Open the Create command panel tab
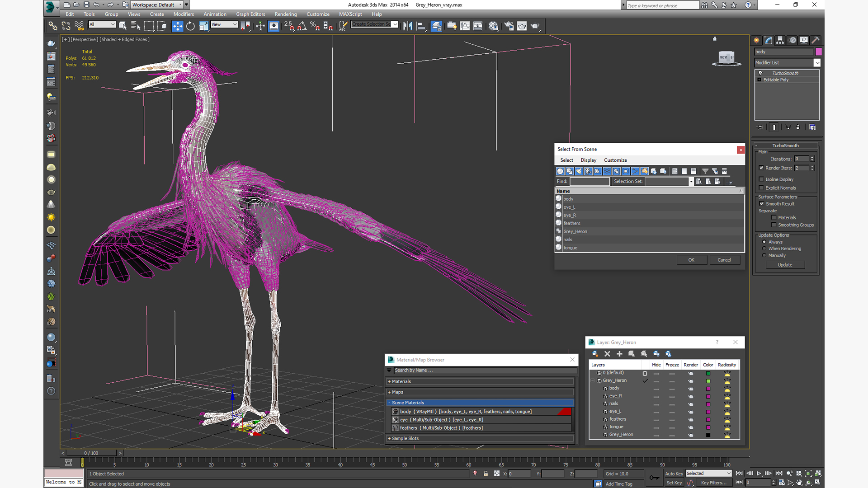Image resolution: width=868 pixels, height=488 pixels. [x=756, y=40]
